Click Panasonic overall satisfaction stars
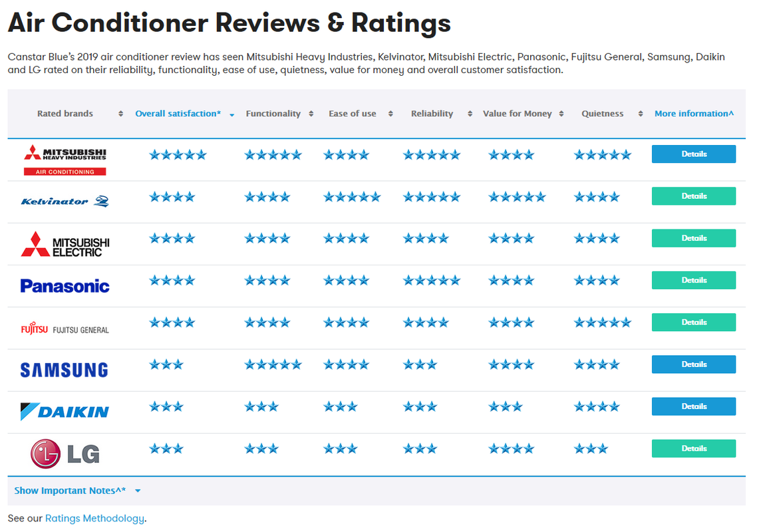Image resolution: width=767 pixels, height=532 pixels. point(172,280)
